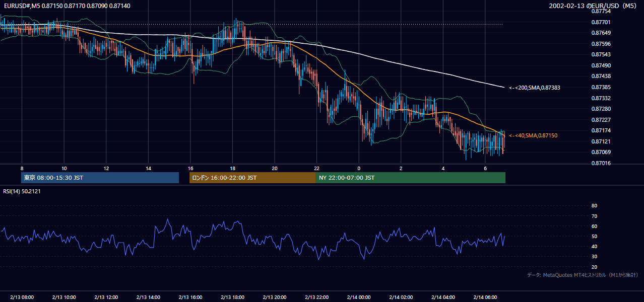Click the 2/14 00:00 time label
Viewport: 644px width, 302px height.
tap(358, 297)
